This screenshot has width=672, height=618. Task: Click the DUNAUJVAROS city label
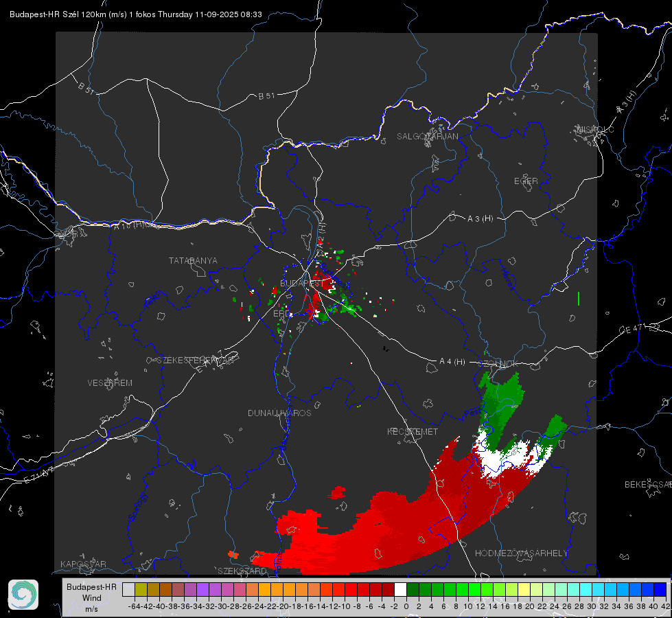coord(279,413)
